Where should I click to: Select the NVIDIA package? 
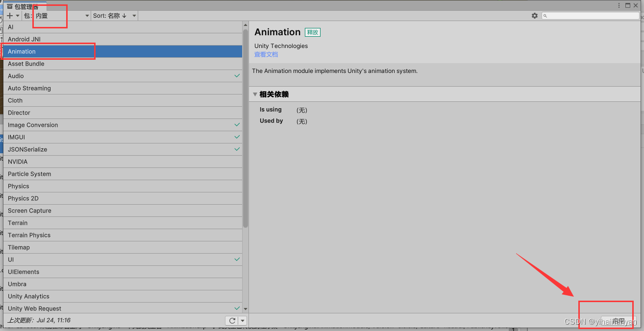[123, 162]
